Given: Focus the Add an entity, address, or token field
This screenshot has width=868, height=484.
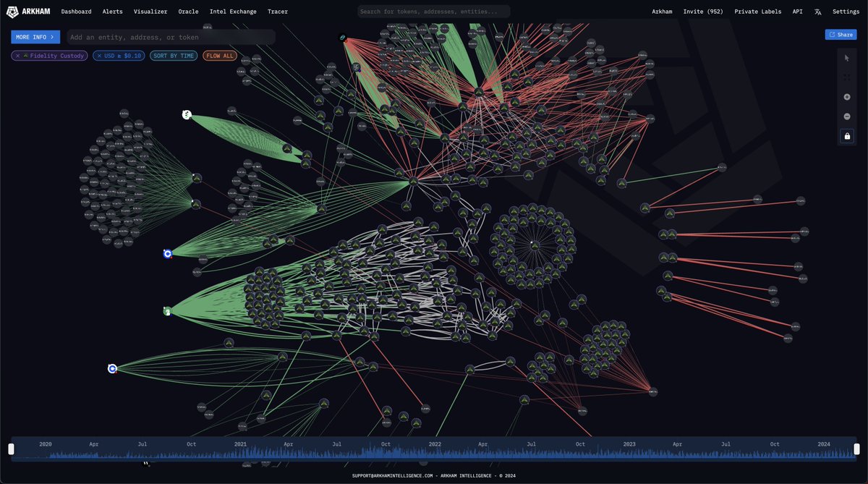Looking at the screenshot, I should tap(171, 37).
